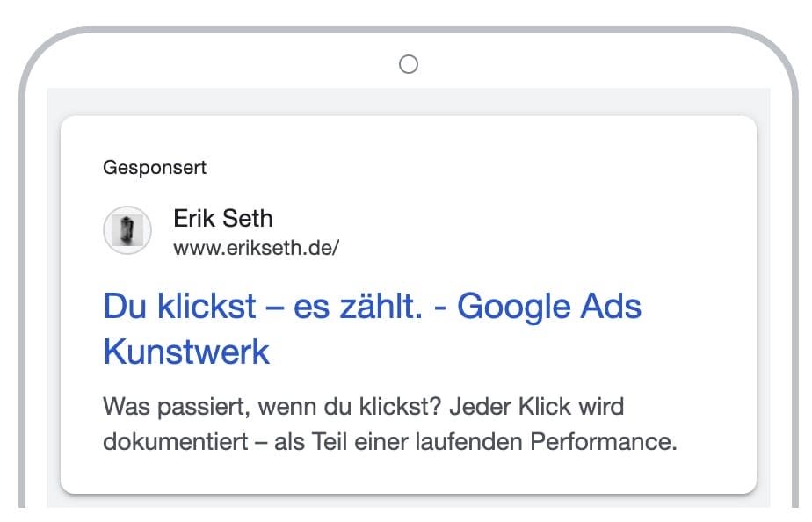Click the www.erikseth.de/ display URL
The image size is (812, 522).
click(x=256, y=248)
